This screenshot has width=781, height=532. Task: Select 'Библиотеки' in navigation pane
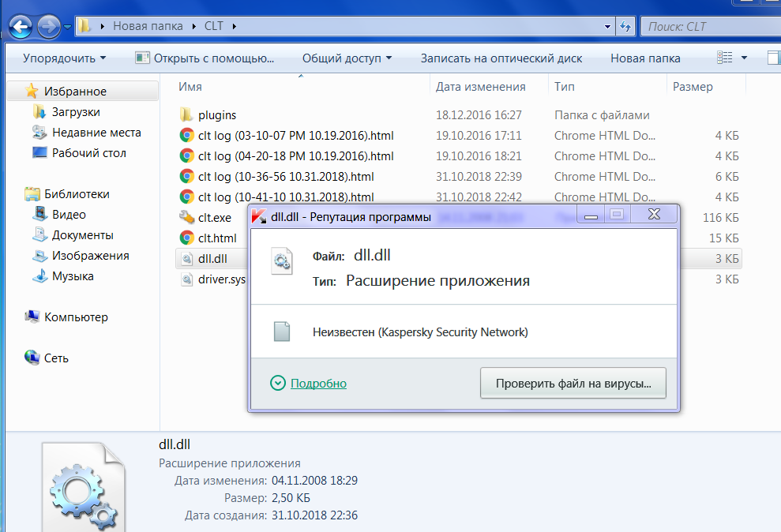(x=77, y=194)
